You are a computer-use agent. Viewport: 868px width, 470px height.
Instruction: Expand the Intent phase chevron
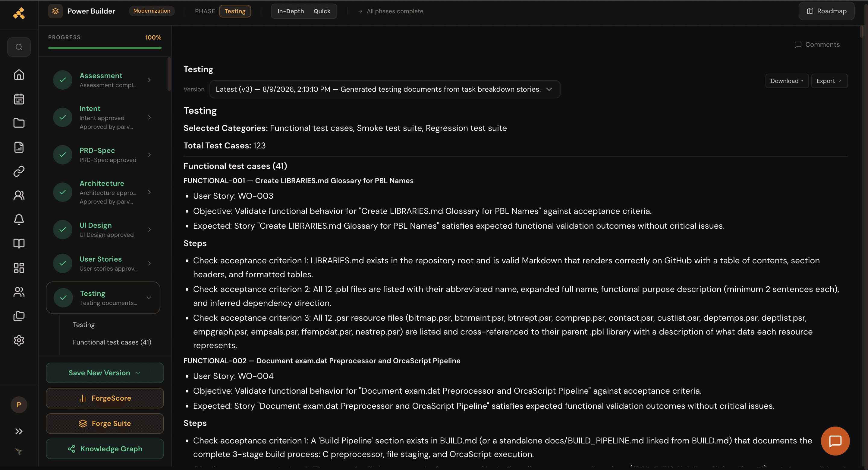click(x=149, y=117)
